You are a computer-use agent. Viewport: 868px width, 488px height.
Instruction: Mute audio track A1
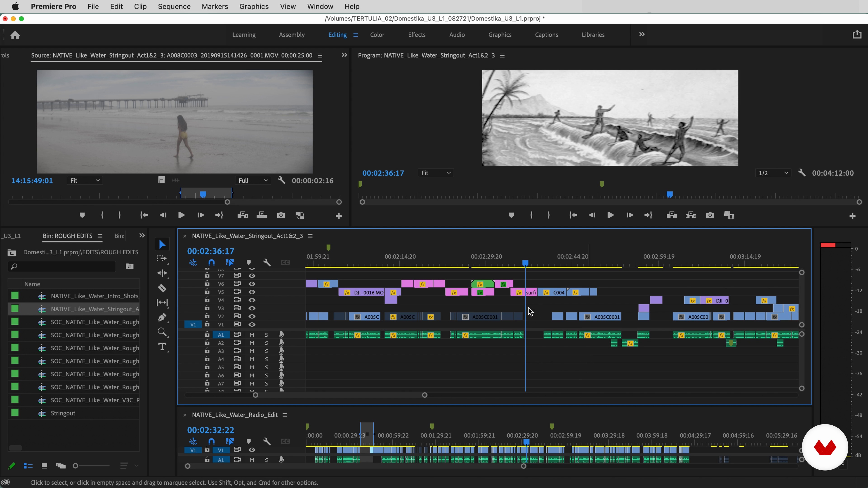pos(252,335)
